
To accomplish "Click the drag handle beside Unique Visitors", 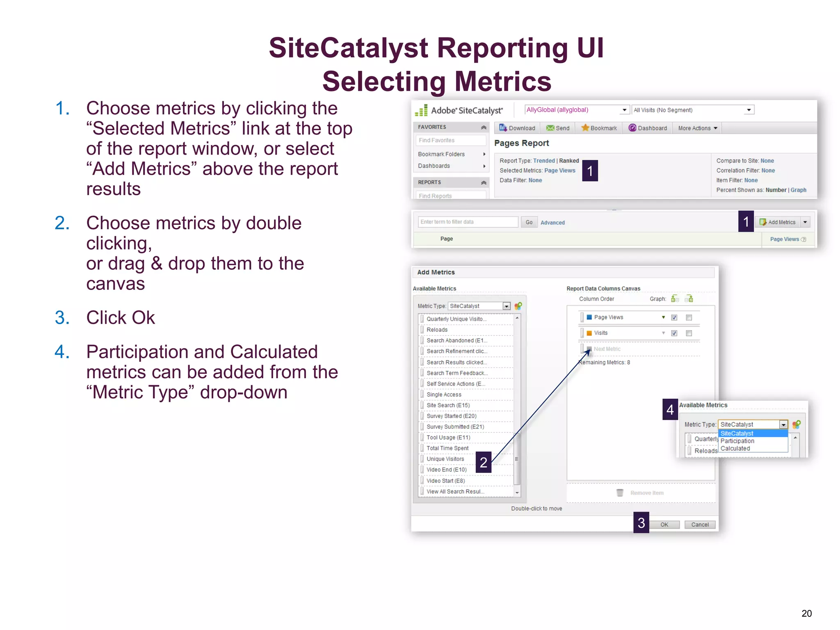I will pos(422,459).
